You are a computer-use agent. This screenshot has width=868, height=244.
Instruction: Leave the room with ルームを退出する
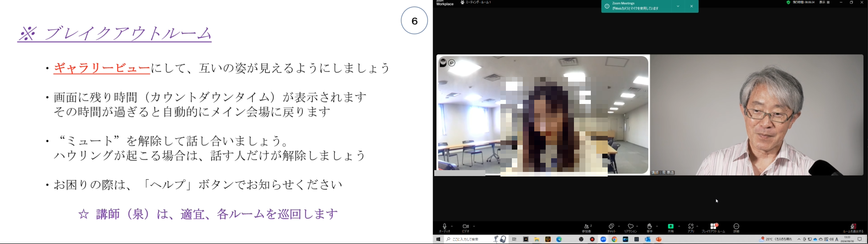coord(853,228)
